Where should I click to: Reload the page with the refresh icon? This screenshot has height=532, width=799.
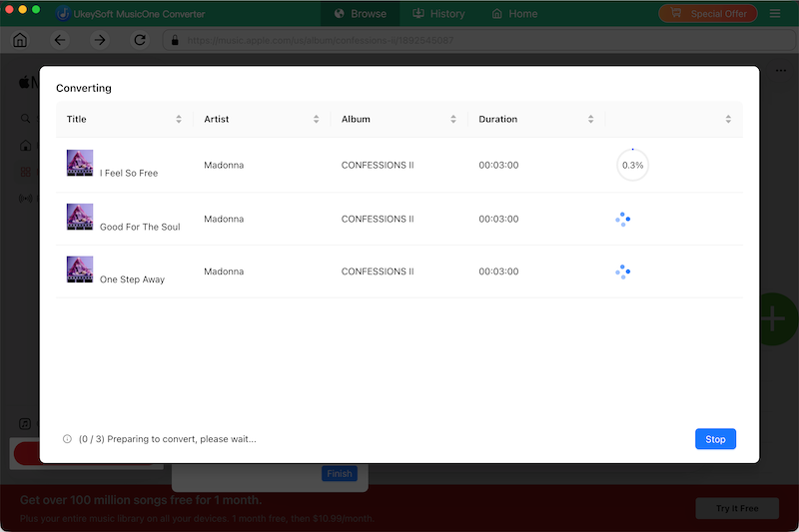tap(140, 40)
